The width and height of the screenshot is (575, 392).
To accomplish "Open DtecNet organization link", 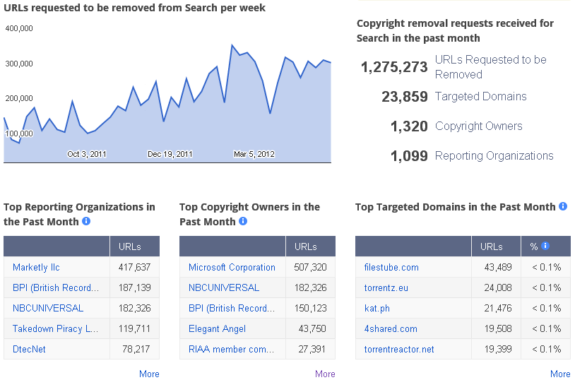I will click(x=29, y=349).
